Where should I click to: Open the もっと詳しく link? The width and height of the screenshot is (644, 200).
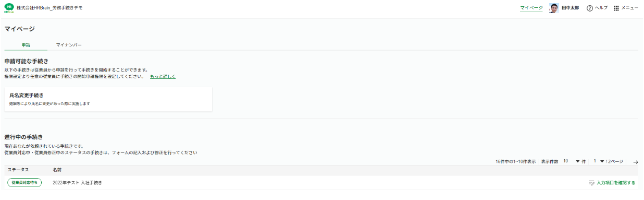pyautogui.click(x=163, y=76)
